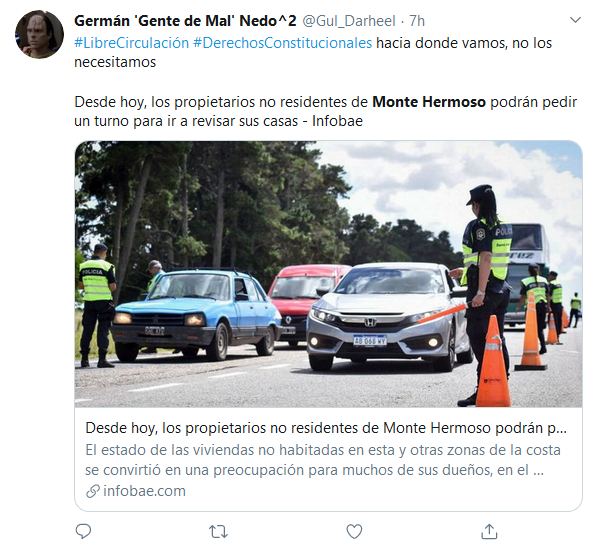Expand the tweet options chevron menu
Image resolution: width=598 pixels, height=550 pixels.
[575, 20]
